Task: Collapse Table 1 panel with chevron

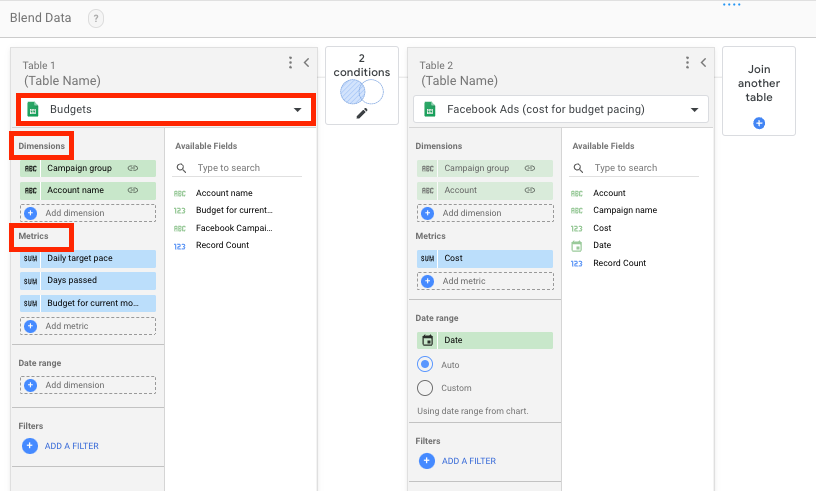Action: point(307,63)
